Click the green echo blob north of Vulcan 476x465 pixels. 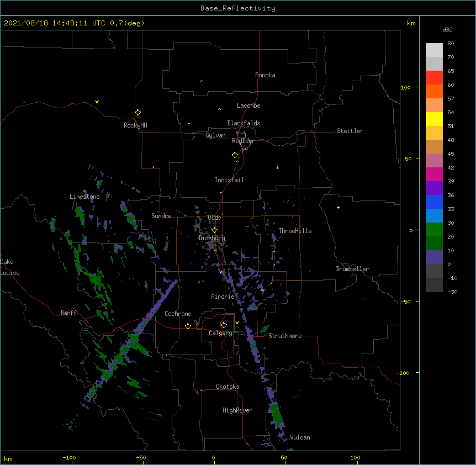click(x=276, y=414)
